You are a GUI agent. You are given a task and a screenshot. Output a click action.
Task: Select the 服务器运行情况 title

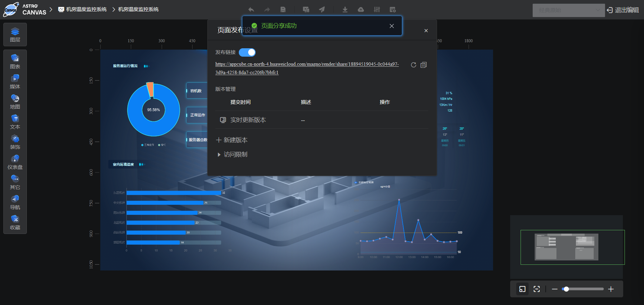125,66
